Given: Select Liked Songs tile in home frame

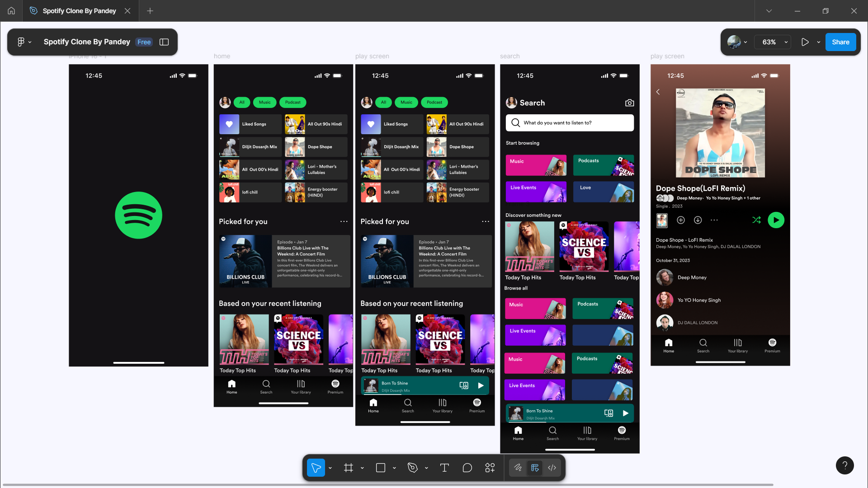Looking at the screenshot, I should (250, 124).
